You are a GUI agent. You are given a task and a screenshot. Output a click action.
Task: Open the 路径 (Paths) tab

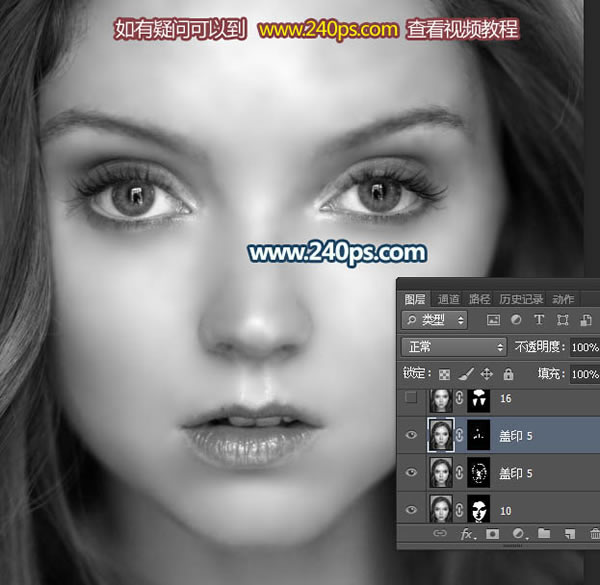pos(480,299)
